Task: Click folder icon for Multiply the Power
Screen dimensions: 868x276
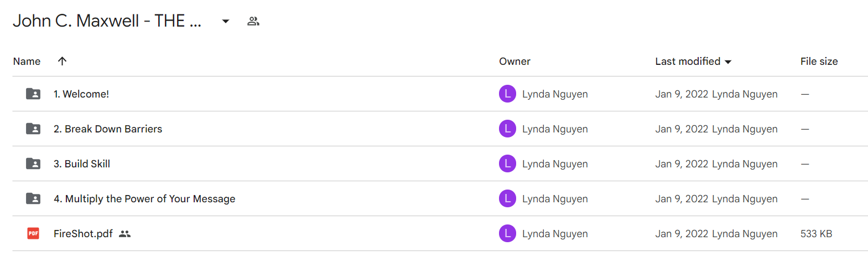Action: 33,198
